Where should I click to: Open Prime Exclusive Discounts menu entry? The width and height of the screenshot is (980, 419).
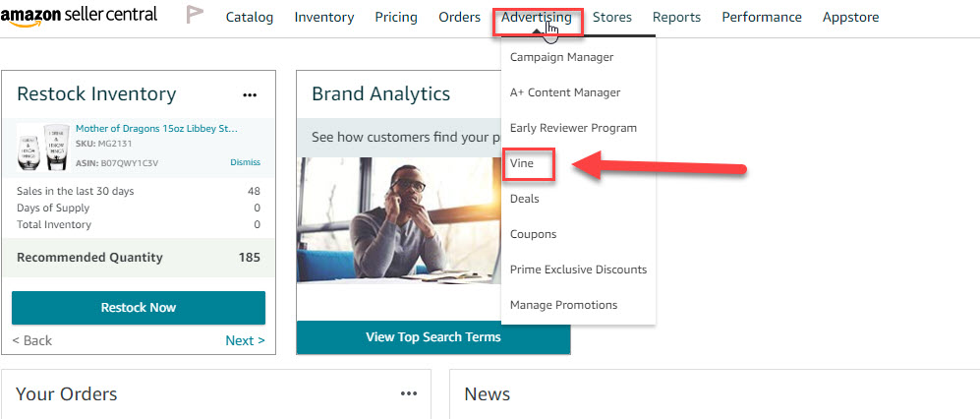pyautogui.click(x=578, y=269)
